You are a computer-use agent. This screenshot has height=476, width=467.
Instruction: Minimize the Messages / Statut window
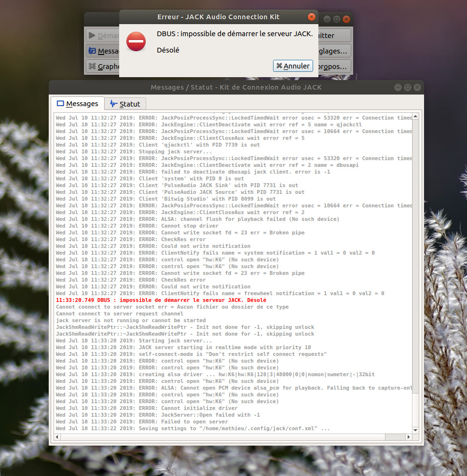tap(398, 87)
